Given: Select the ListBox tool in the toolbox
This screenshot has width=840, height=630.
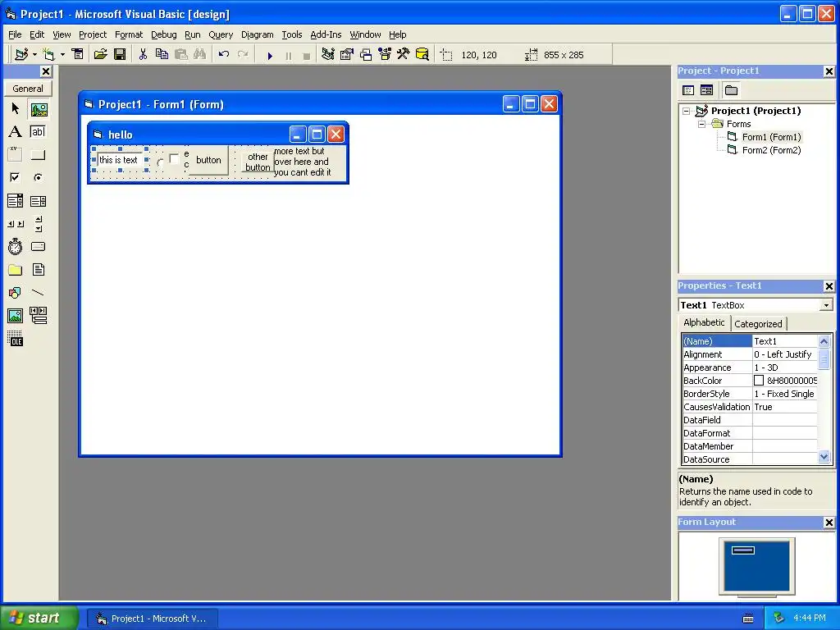Looking at the screenshot, I should (38, 201).
